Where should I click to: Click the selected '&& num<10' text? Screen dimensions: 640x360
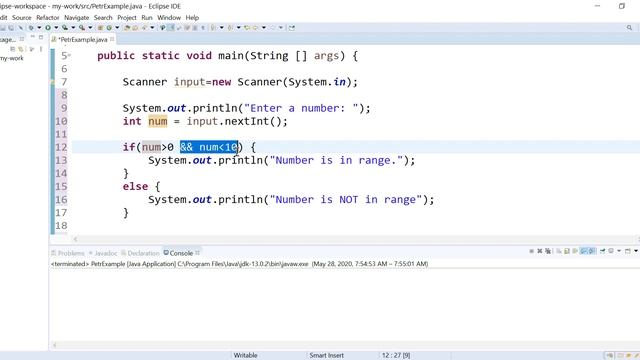point(209,147)
